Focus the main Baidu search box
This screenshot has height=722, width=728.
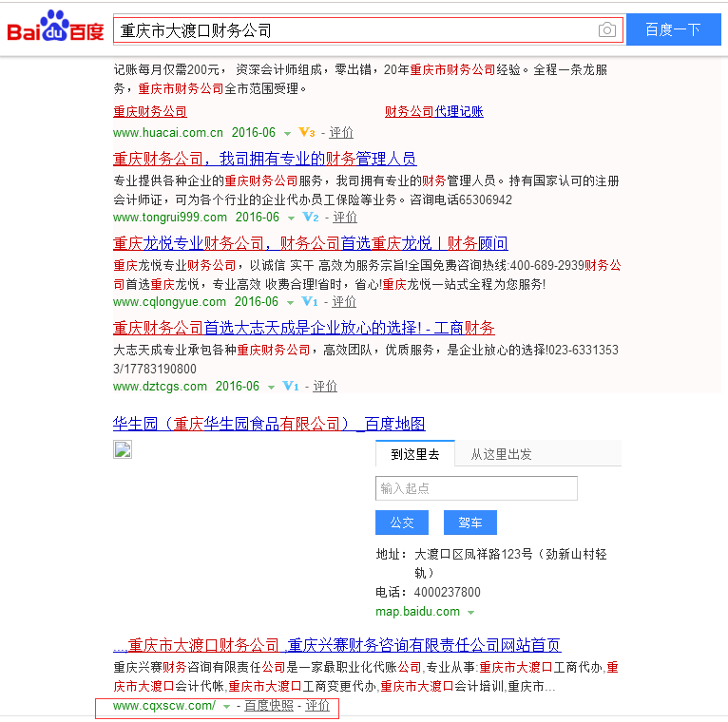[356, 30]
